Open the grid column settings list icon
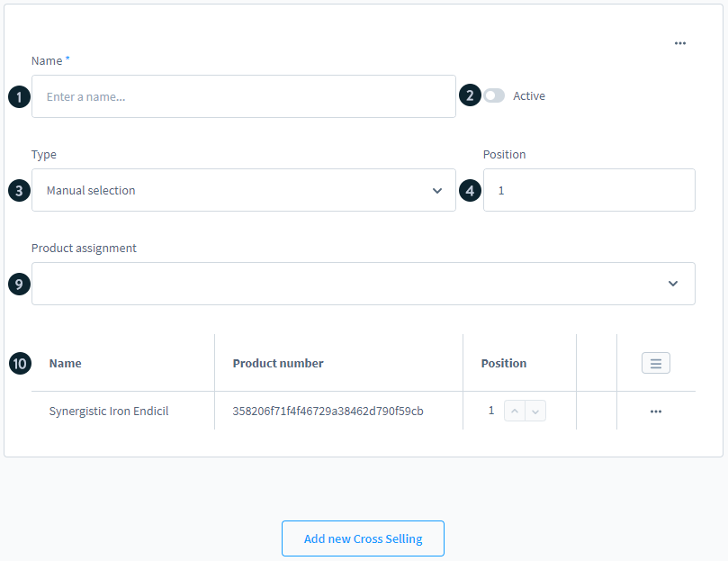 click(655, 363)
